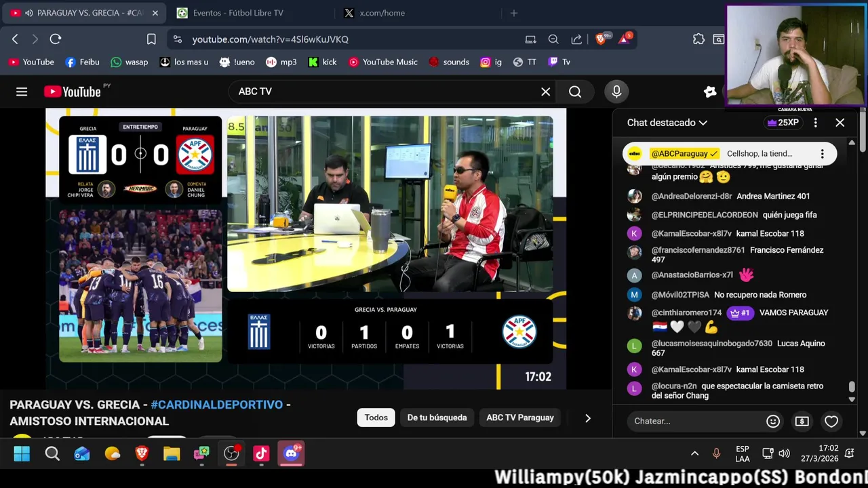Open the #CARDINALDEPORTIVO hashtag link
This screenshot has height=488, width=868.
point(217,405)
